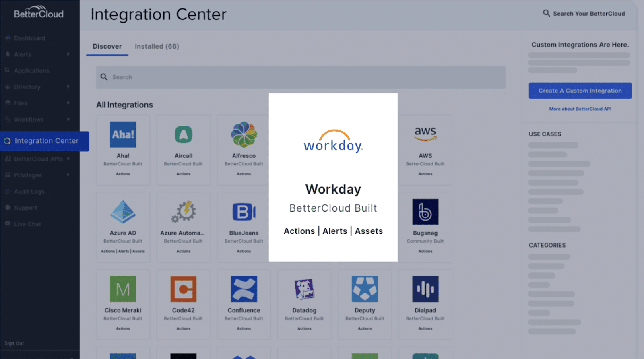Click the Sign Out link
The image size is (644, 359).
point(14,343)
